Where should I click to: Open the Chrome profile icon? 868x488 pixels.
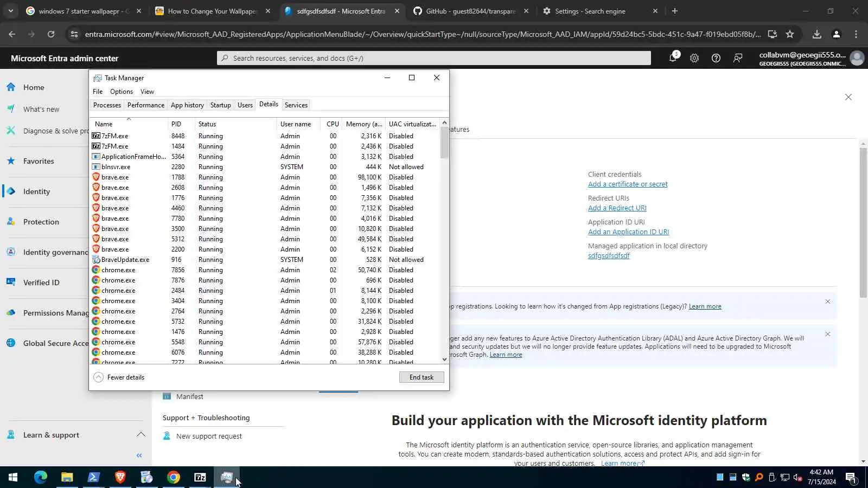[x=837, y=34]
